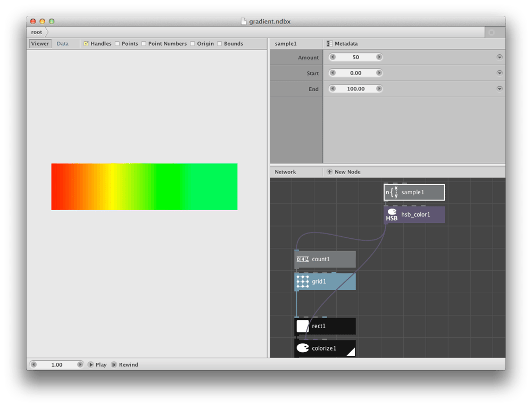Click the Play triangle icon

pyautogui.click(x=90, y=364)
